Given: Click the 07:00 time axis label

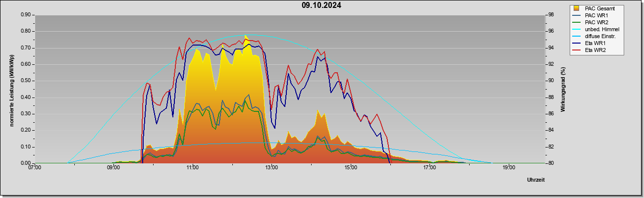Looking at the screenshot, I should [35, 168].
